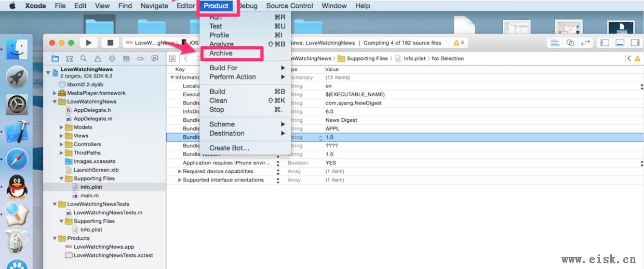Open type popup on selected 1.0 row
The width and height of the screenshot is (644, 269).
pyautogui.click(x=320, y=137)
